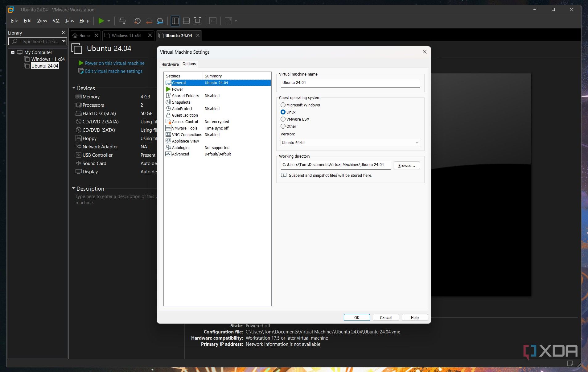Click the Browse... button

tap(406, 166)
